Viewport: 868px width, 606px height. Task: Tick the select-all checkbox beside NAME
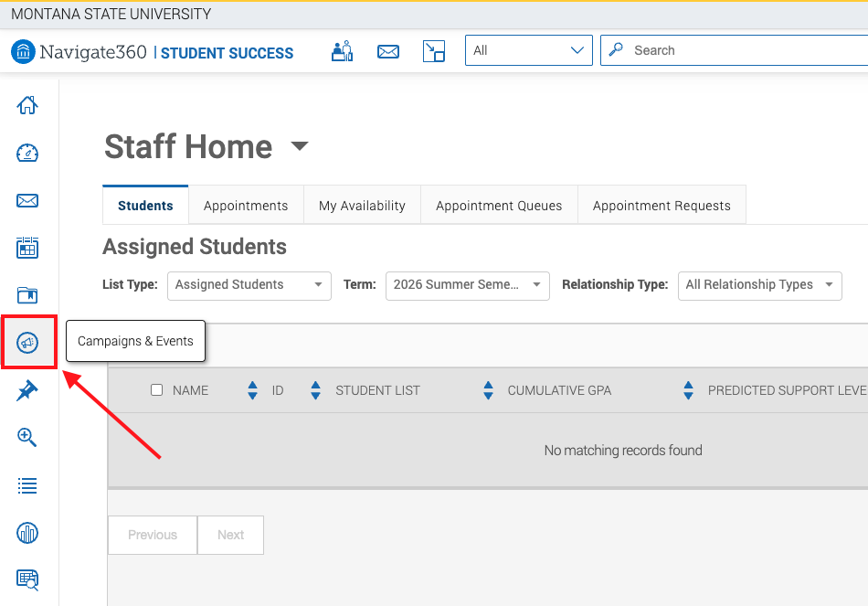tap(156, 390)
